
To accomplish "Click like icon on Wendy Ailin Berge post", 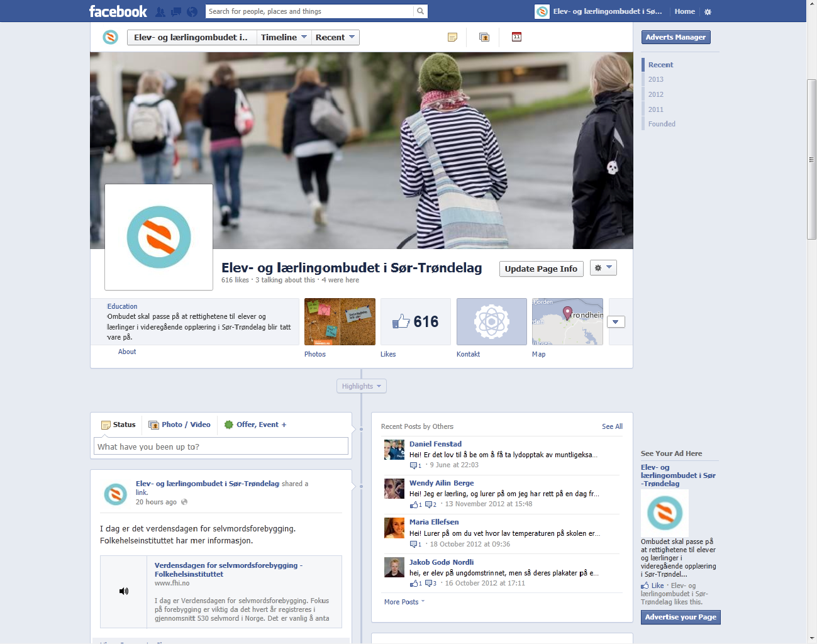I will coord(414,504).
